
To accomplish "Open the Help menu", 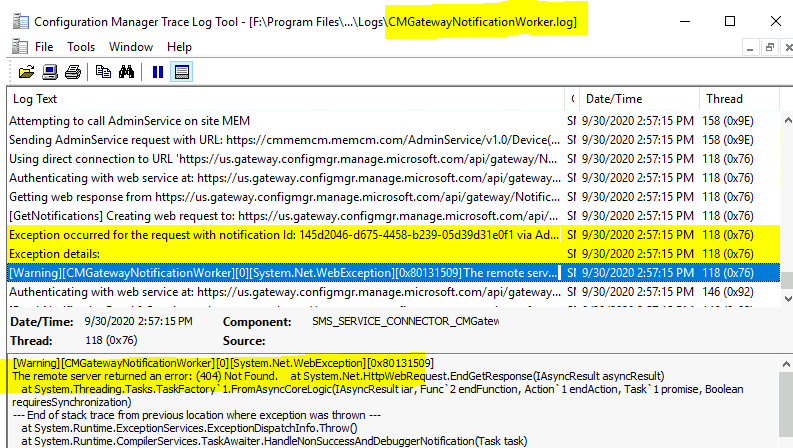I will [179, 47].
